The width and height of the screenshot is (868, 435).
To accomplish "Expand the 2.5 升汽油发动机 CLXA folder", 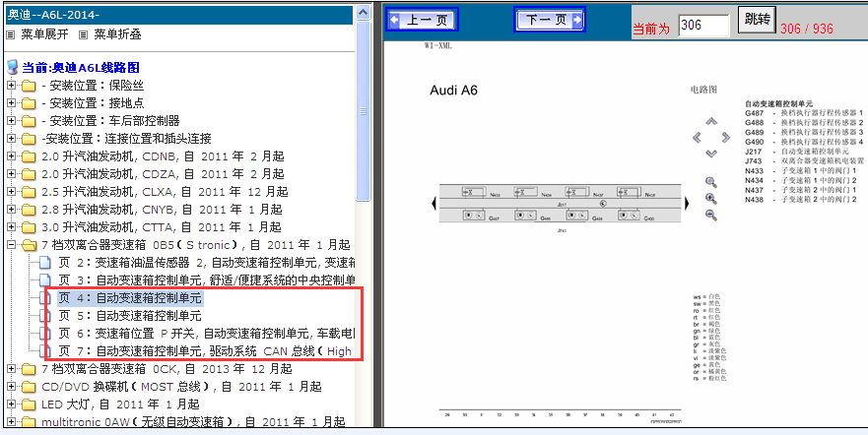I will (x=11, y=192).
